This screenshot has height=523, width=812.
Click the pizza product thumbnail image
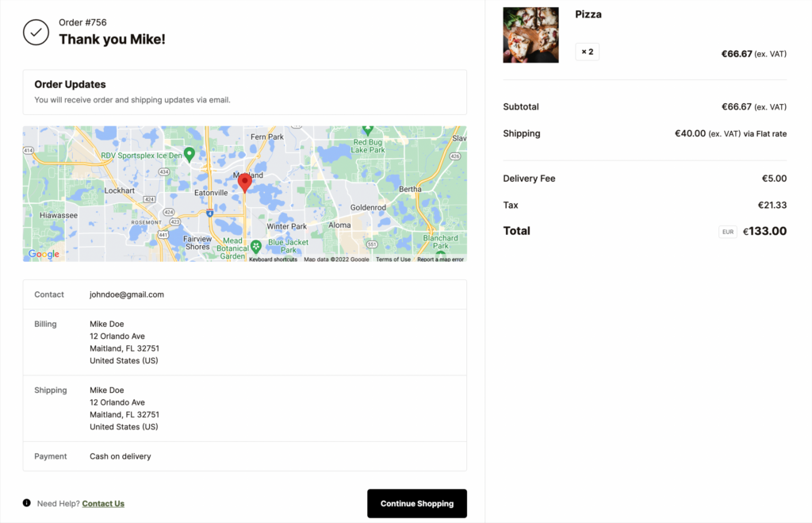click(x=530, y=34)
